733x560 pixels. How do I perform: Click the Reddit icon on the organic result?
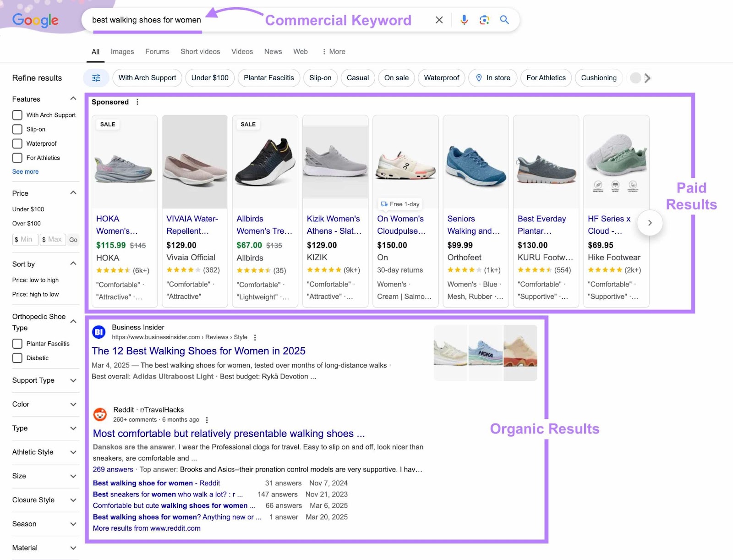pos(100,415)
